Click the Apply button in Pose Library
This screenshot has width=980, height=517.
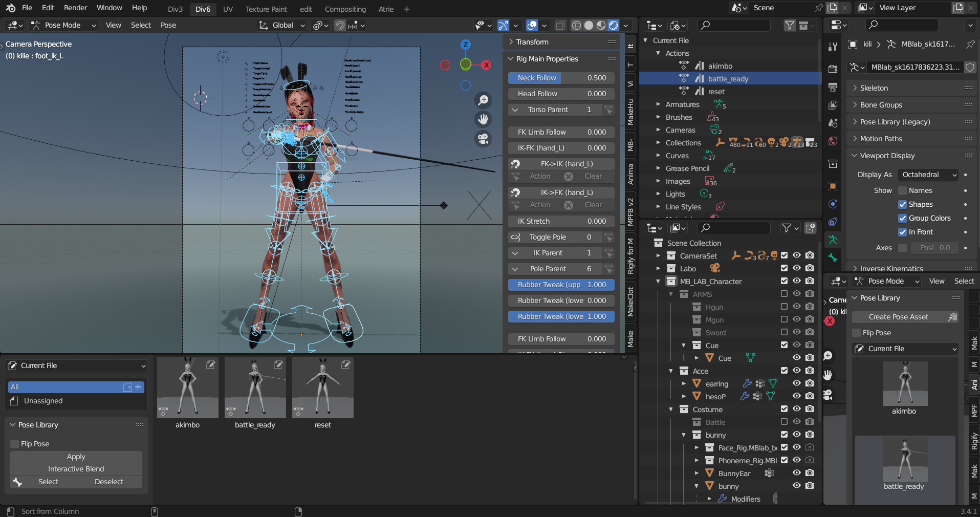tap(76, 457)
